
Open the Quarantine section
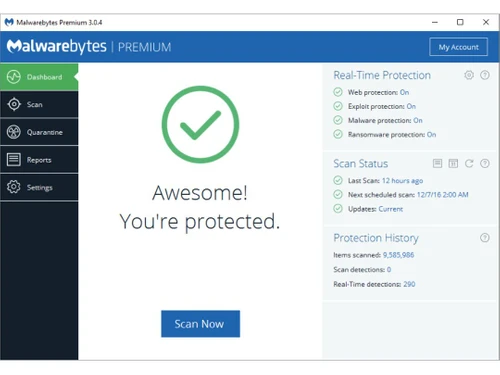39,132
